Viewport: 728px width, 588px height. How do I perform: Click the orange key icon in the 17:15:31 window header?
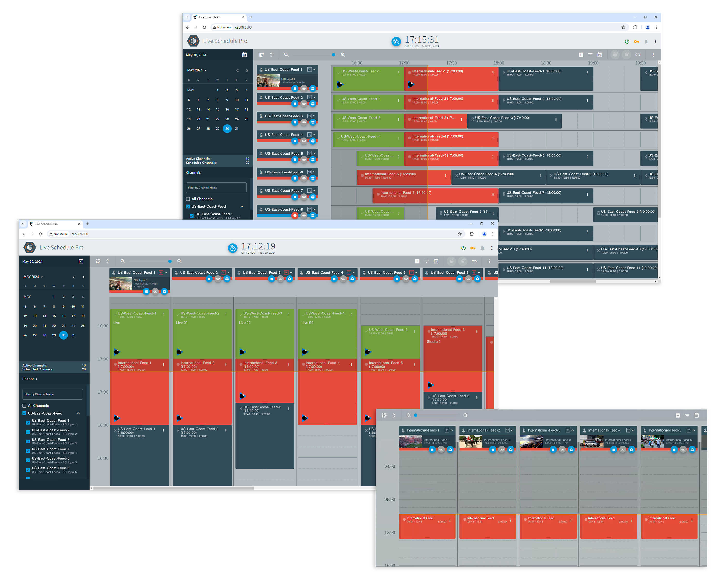[636, 42]
